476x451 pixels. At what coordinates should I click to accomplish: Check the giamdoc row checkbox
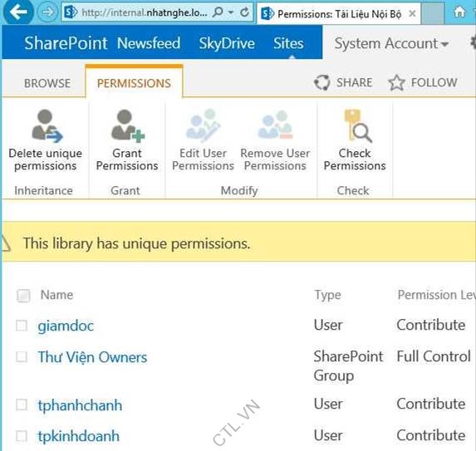coord(22,326)
